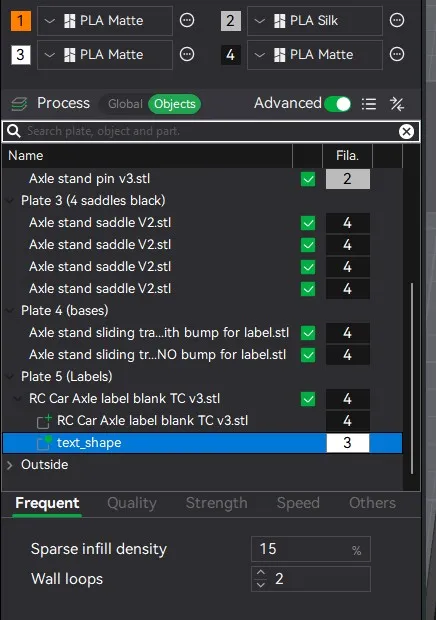Click the Sparse infill density input field
The image size is (436, 620).
coord(311,549)
